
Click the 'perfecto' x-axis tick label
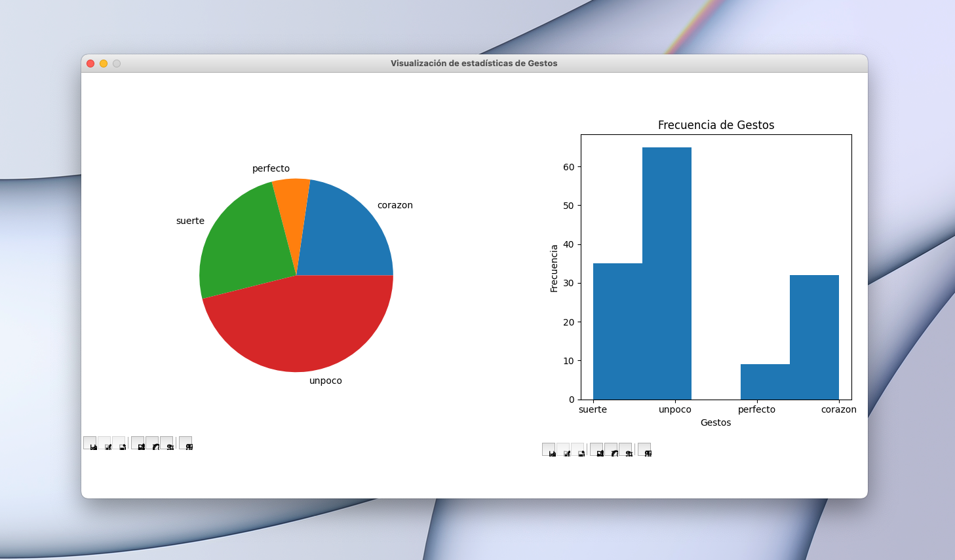tap(756, 409)
